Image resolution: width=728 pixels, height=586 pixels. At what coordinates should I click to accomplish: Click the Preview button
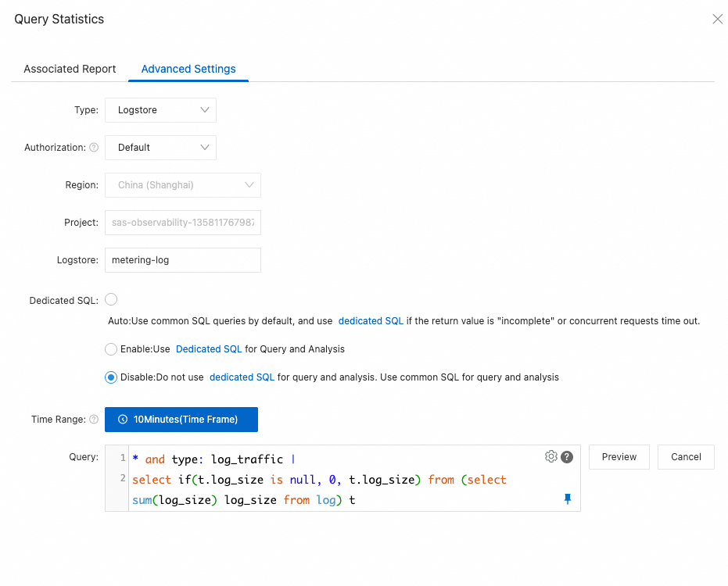click(619, 457)
